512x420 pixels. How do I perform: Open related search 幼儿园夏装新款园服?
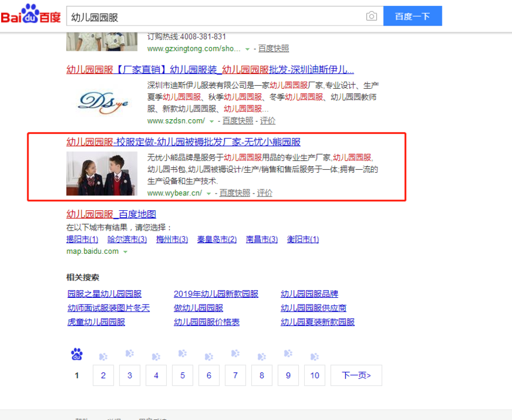click(x=318, y=322)
